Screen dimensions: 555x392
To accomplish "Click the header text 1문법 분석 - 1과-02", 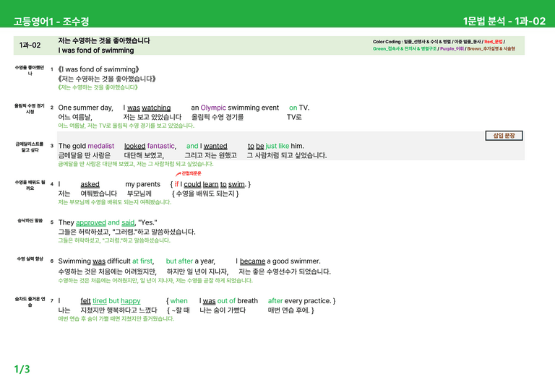I will (x=504, y=21).
